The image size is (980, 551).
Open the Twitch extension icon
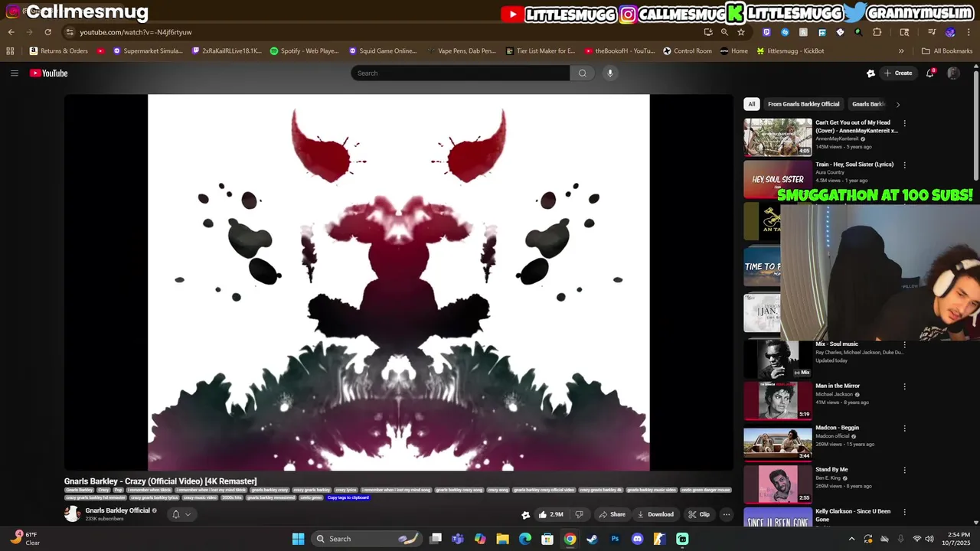[766, 32]
